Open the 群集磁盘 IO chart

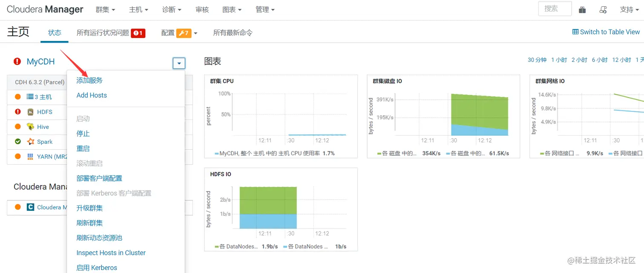443,116
